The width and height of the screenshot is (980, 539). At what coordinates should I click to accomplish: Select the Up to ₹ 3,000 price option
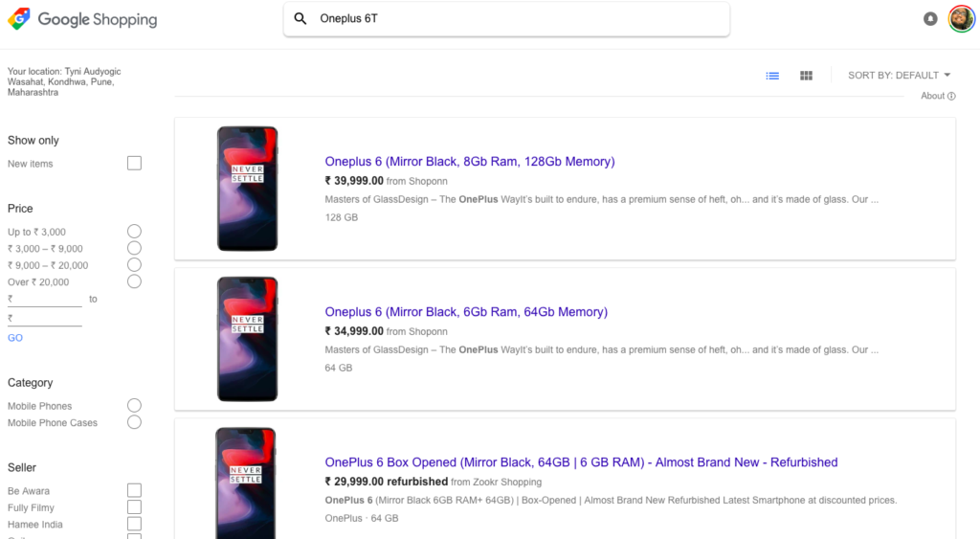pos(134,232)
